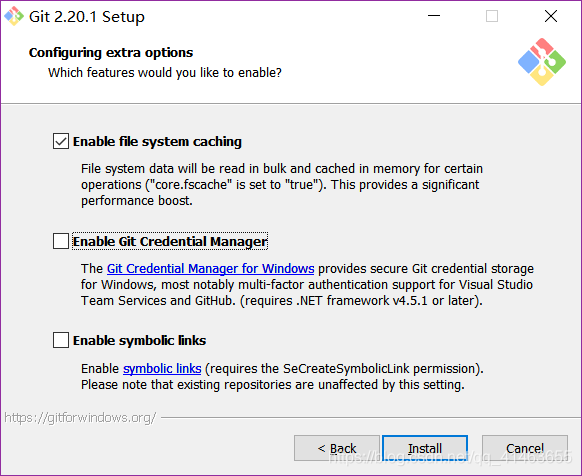Cancel the Git setup wizard
The height and width of the screenshot is (476, 582).
pyautogui.click(x=525, y=448)
